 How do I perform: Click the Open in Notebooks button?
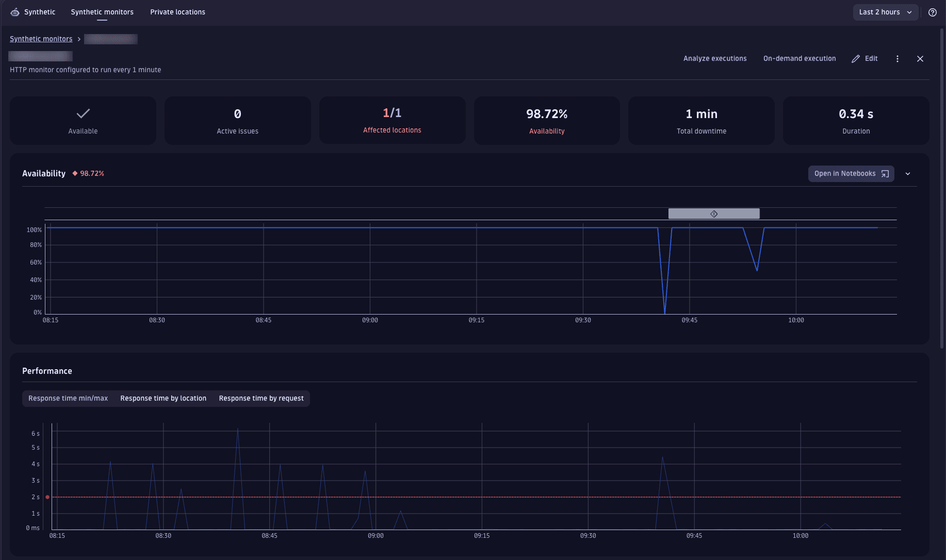coord(851,174)
